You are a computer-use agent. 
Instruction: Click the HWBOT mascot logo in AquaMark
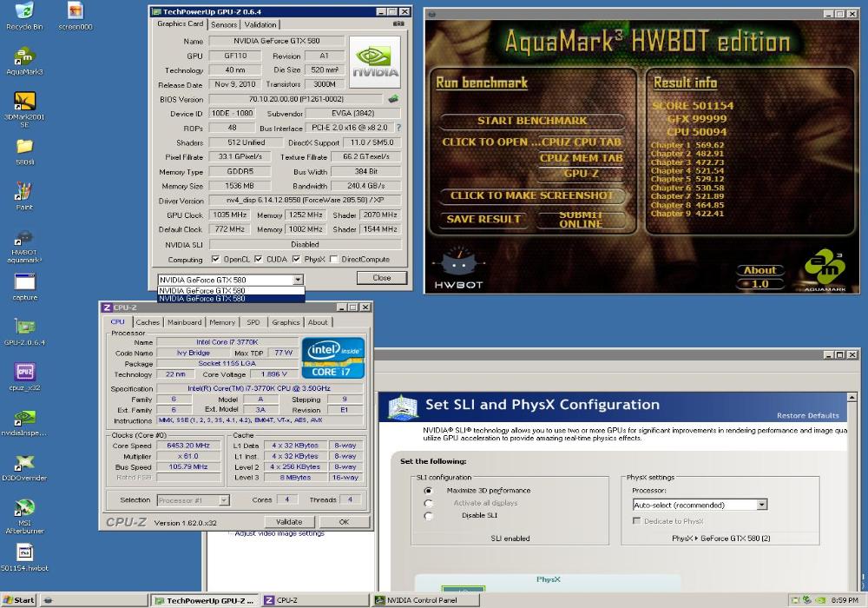[458, 268]
